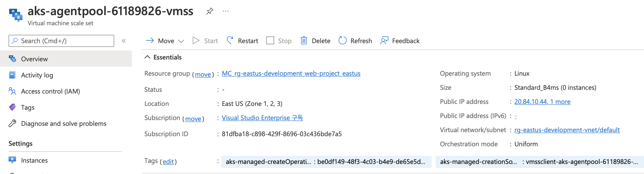Click the aks-managed-createOperati... tag
The image size is (644, 174).
click(326, 162)
